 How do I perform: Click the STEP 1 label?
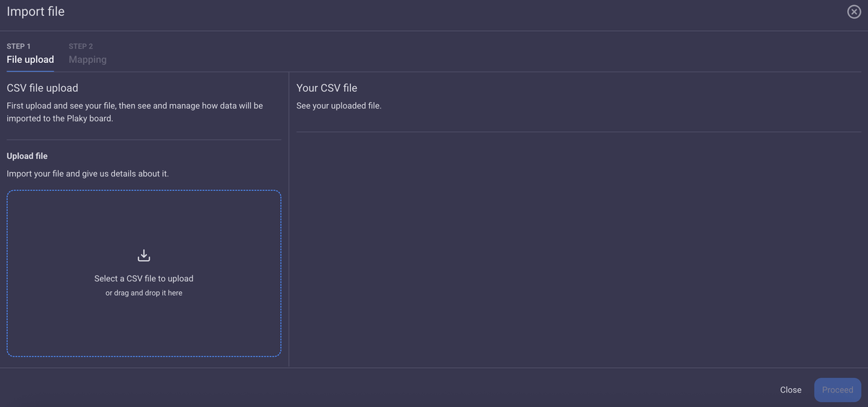[x=19, y=46]
